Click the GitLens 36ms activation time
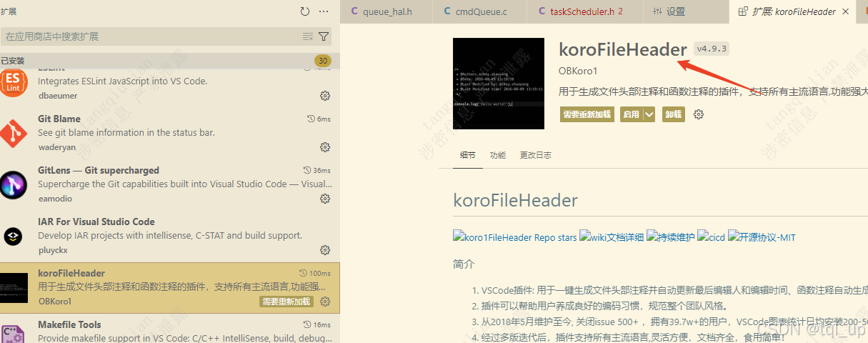Viewport: 868px width, 343px height. pos(316,170)
